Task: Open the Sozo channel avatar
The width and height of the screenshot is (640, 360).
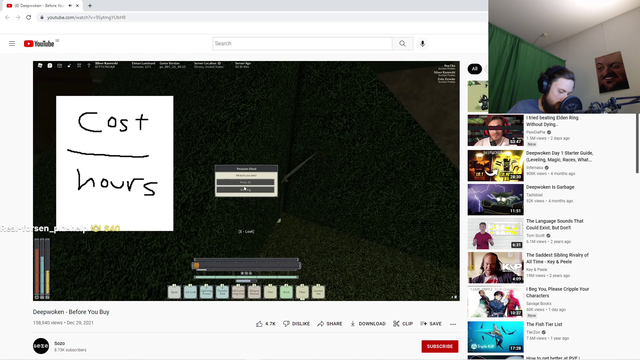Action: [x=41, y=346]
